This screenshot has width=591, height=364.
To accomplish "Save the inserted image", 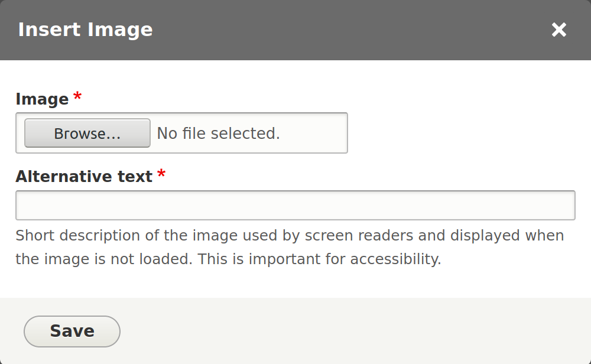I will [72, 331].
